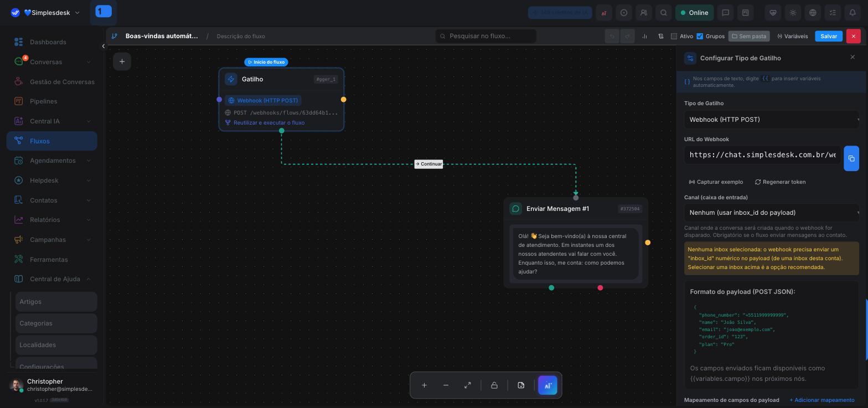
Task: Expand the Helpdesk sidebar section
Action: point(89,180)
